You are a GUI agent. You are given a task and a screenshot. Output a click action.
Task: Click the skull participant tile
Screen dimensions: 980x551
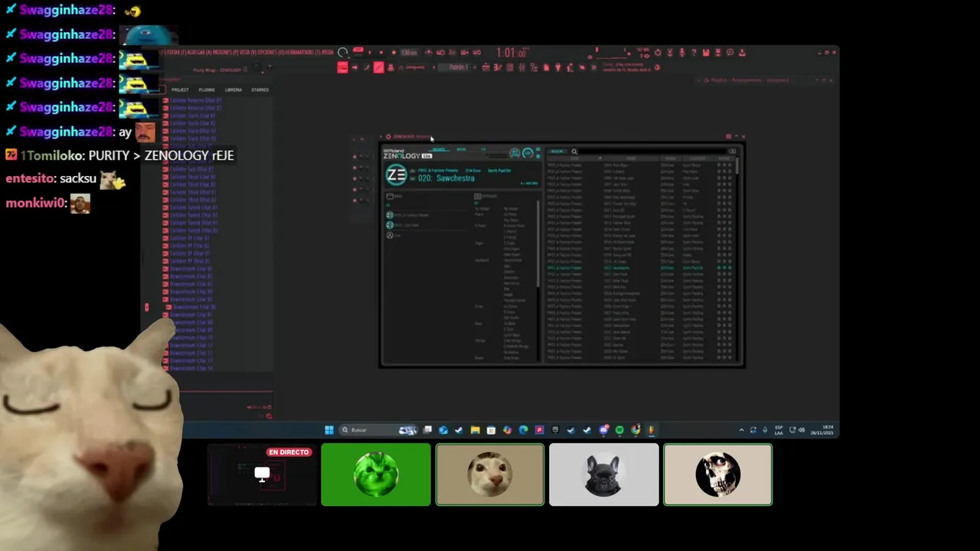click(717, 475)
